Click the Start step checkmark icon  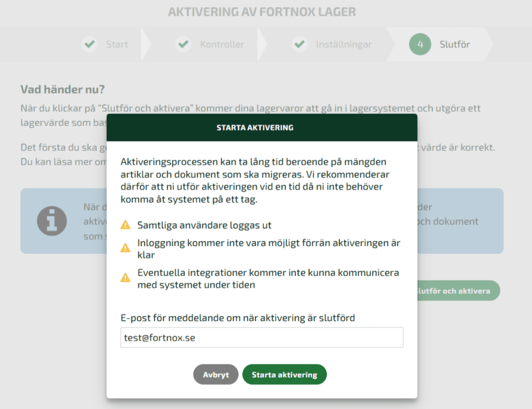click(x=90, y=44)
